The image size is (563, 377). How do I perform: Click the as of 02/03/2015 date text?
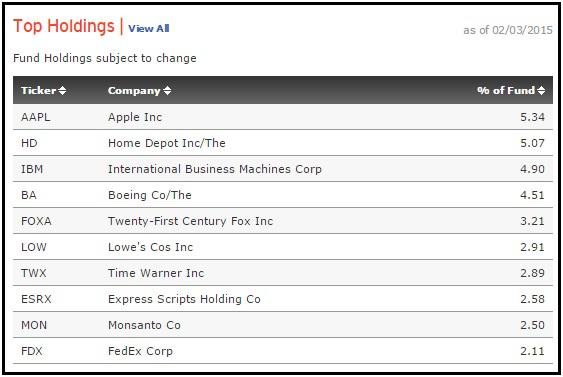click(x=508, y=30)
